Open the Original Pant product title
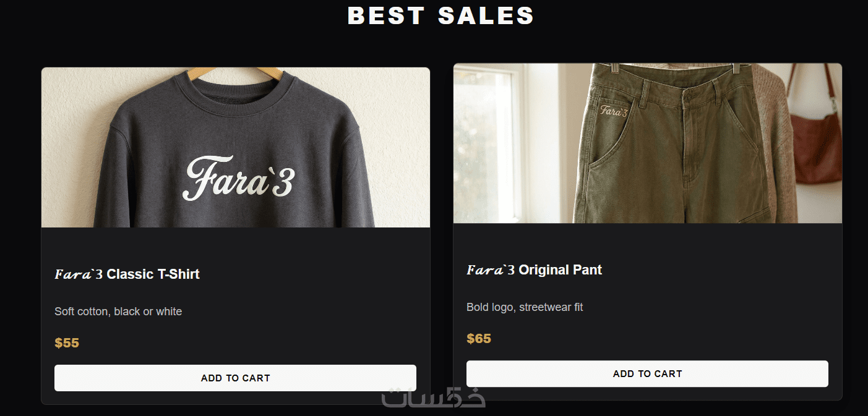 560,270
